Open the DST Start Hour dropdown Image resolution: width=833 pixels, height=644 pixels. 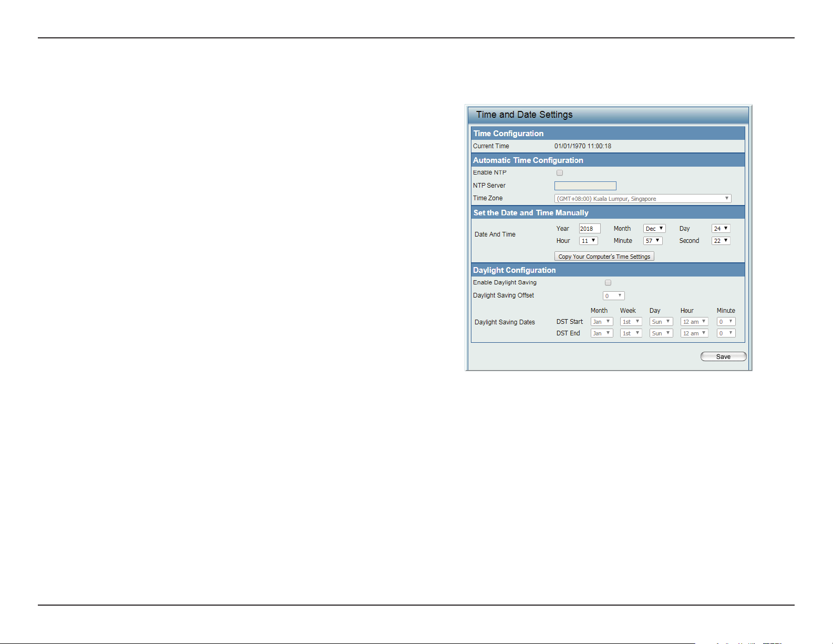694,322
